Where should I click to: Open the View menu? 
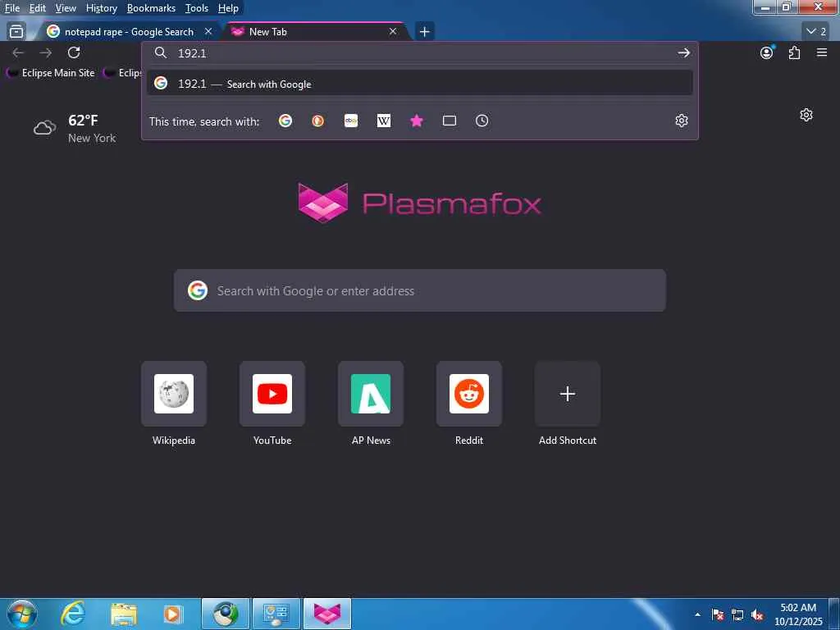(x=66, y=8)
